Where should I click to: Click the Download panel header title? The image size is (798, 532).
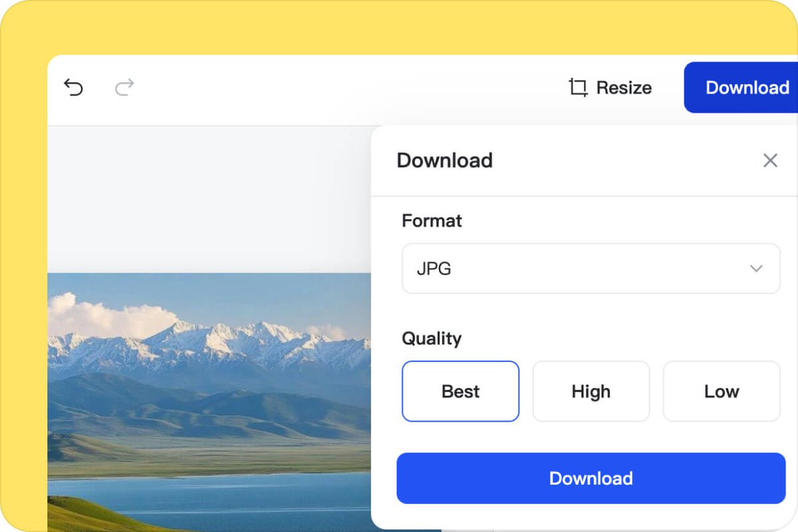pyautogui.click(x=444, y=160)
